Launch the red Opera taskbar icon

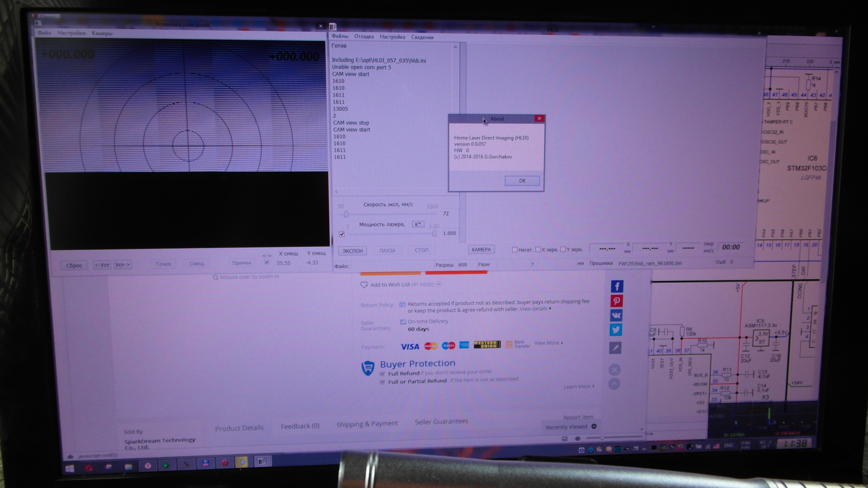click(x=89, y=468)
